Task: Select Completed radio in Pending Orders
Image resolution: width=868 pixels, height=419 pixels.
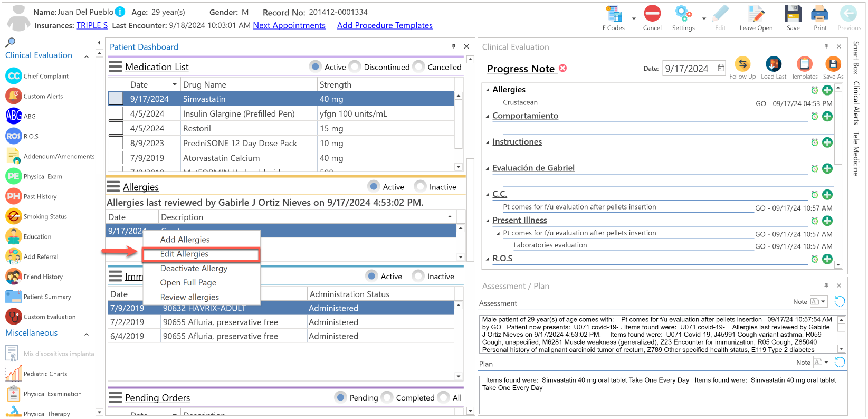Action: point(387,397)
